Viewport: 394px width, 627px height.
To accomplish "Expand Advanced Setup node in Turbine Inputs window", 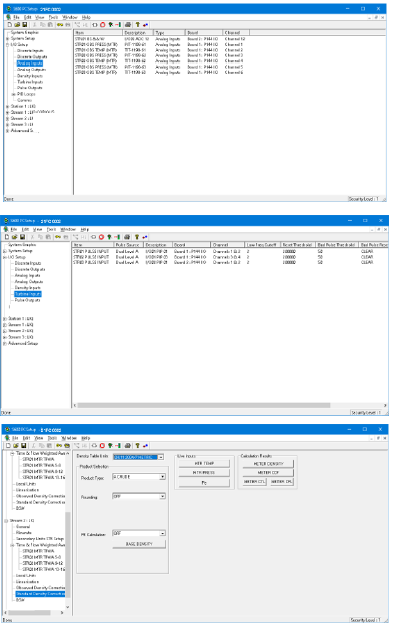I will click(x=5, y=343).
